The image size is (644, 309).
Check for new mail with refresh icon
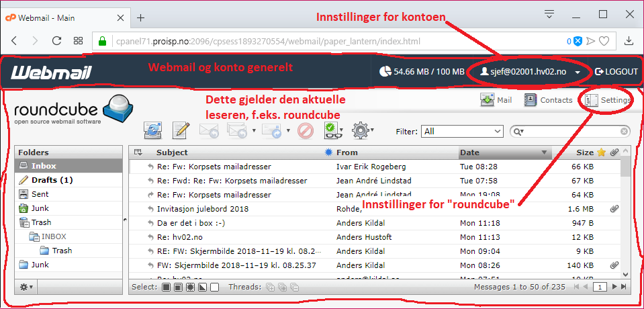click(x=152, y=131)
